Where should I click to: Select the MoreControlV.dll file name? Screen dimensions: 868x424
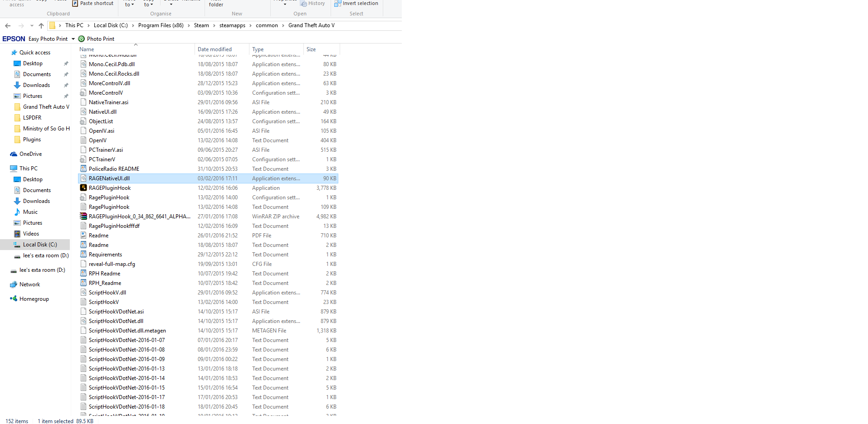110,83
